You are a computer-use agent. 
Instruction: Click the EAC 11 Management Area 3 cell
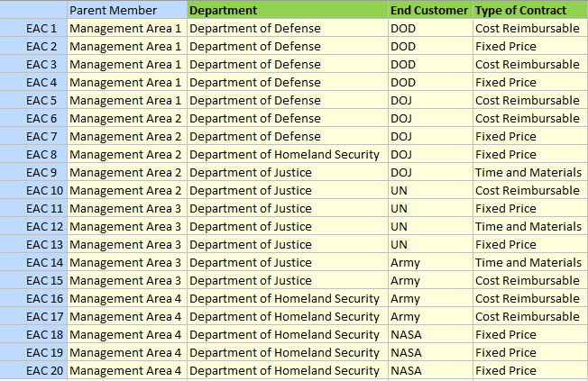pyautogui.click(x=127, y=208)
